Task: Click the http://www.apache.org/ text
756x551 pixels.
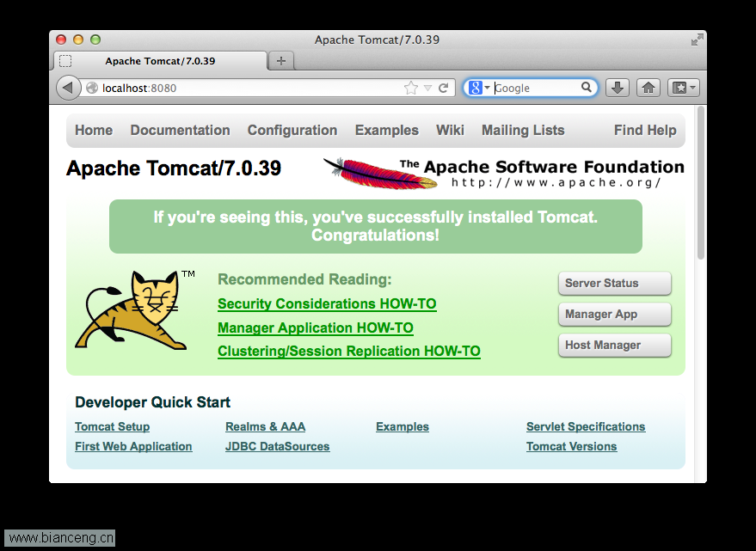Action: [556, 183]
